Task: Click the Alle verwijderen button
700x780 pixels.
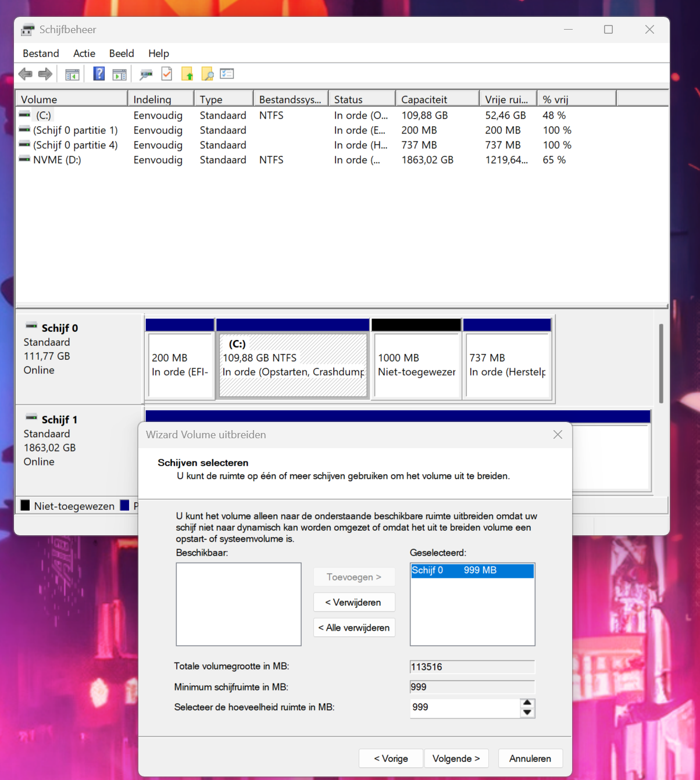Action: pyautogui.click(x=354, y=628)
